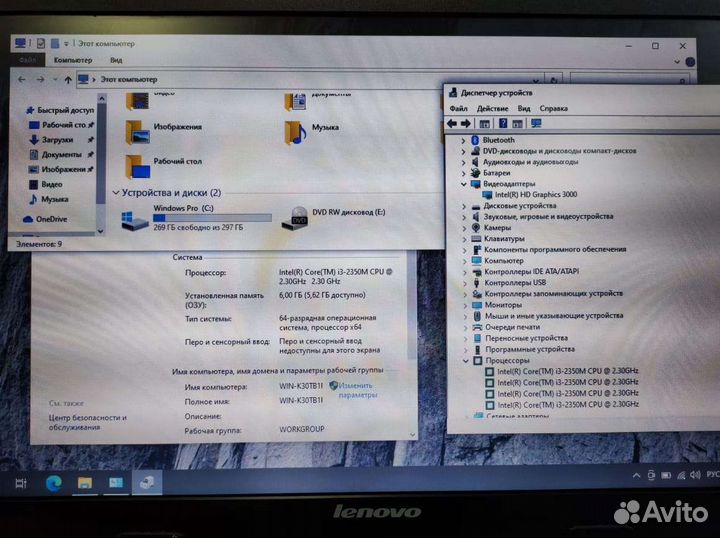The image size is (720, 538).
Task: Open help icon in Device Manager toolbar
Action: click(503, 123)
